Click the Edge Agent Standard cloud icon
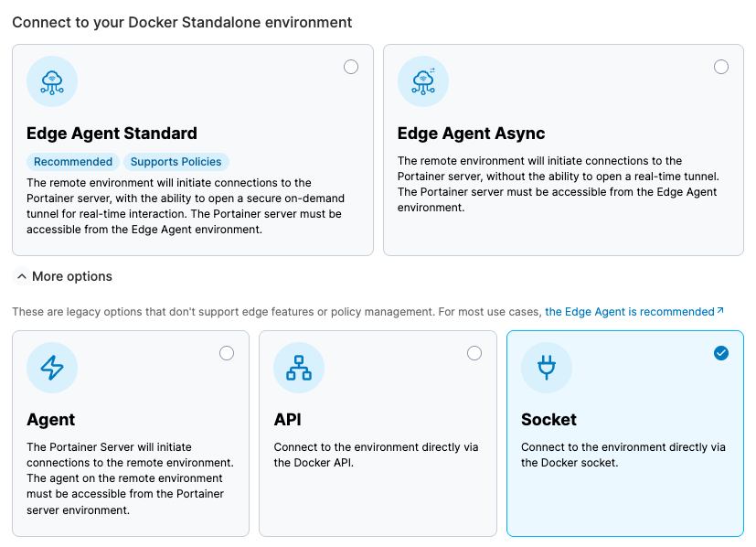Image resolution: width=756 pixels, height=547 pixels. point(52,81)
